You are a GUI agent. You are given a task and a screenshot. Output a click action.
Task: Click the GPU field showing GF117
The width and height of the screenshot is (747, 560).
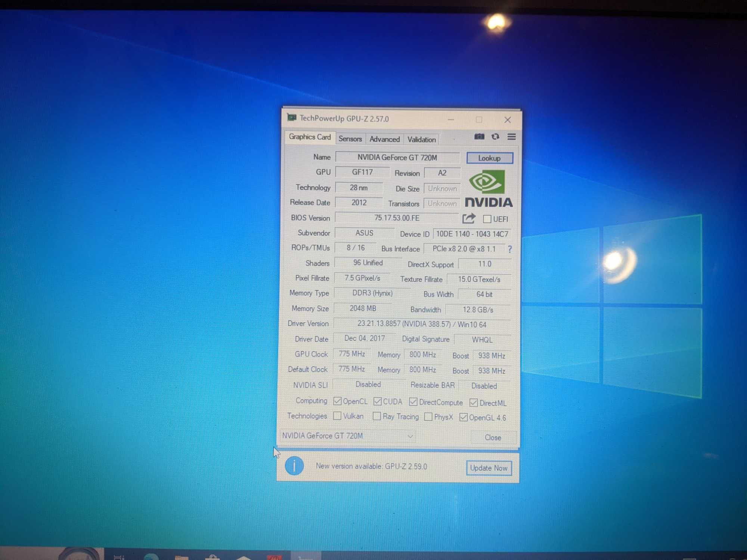(362, 172)
